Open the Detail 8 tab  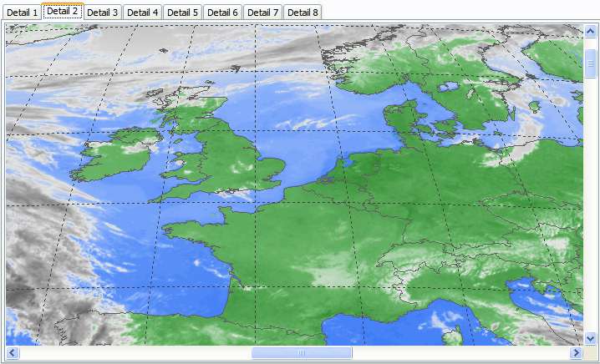303,13
